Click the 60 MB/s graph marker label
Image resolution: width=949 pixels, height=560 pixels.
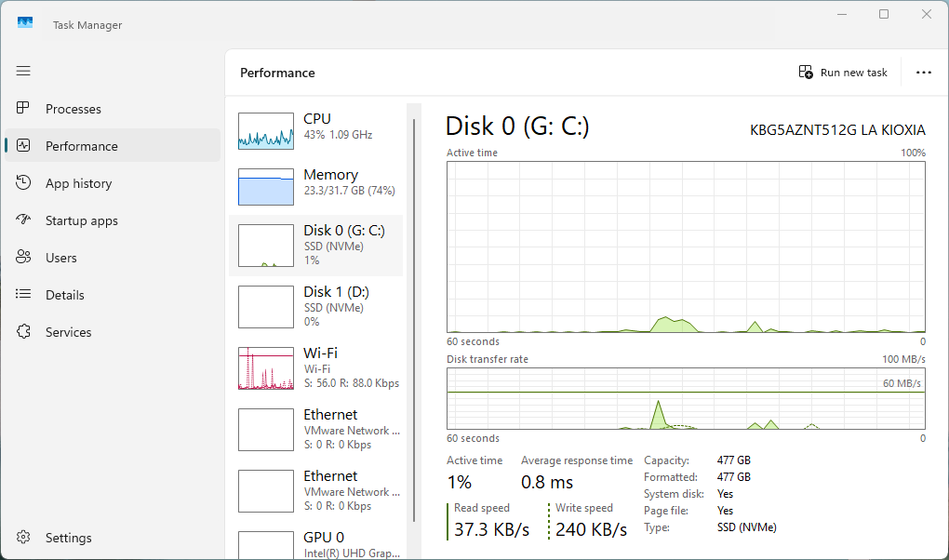(902, 383)
